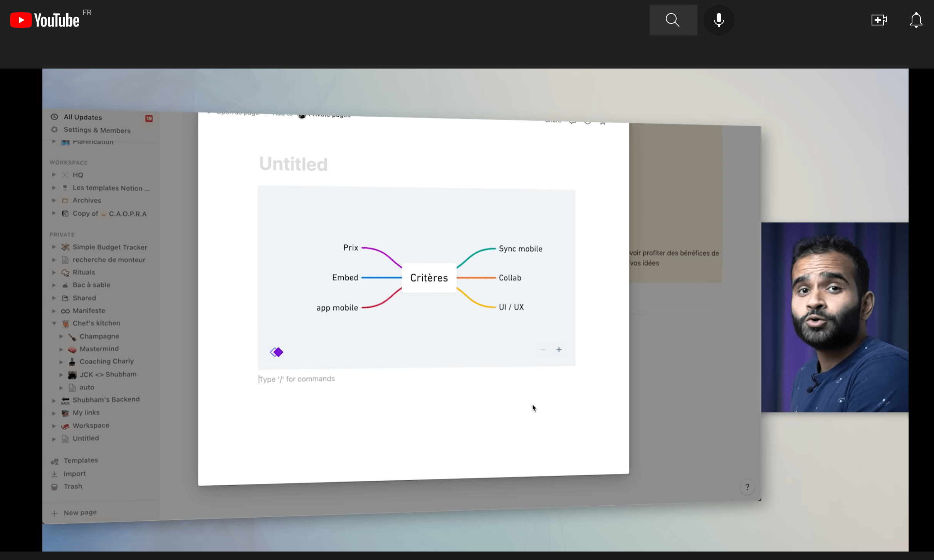The height and width of the screenshot is (560, 934).
Task: Collapse the Chef's kitchen section
Action: pyautogui.click(x=54, y=323)
